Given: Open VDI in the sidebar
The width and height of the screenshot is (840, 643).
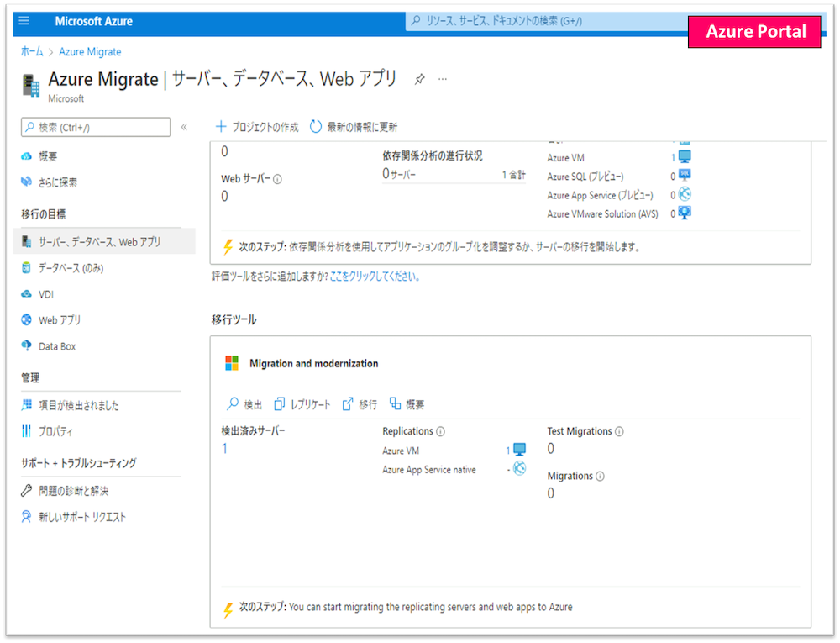Looking at the screenshot, I should (38, 294).
